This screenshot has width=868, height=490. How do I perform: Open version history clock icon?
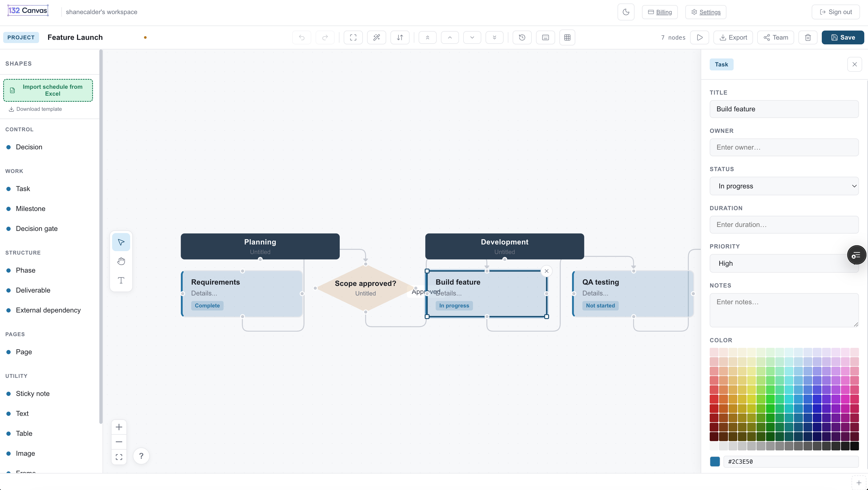click(x=522, y=37)
